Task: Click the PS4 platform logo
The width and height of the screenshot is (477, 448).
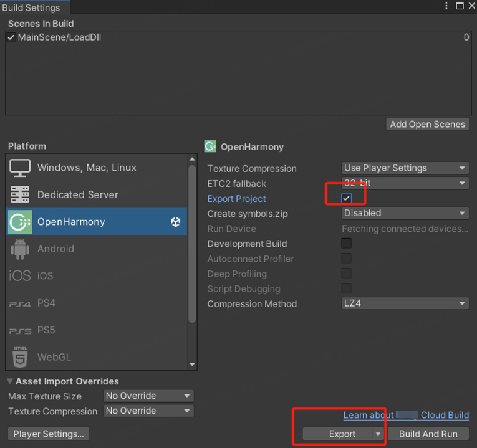Action: (20, 303)
